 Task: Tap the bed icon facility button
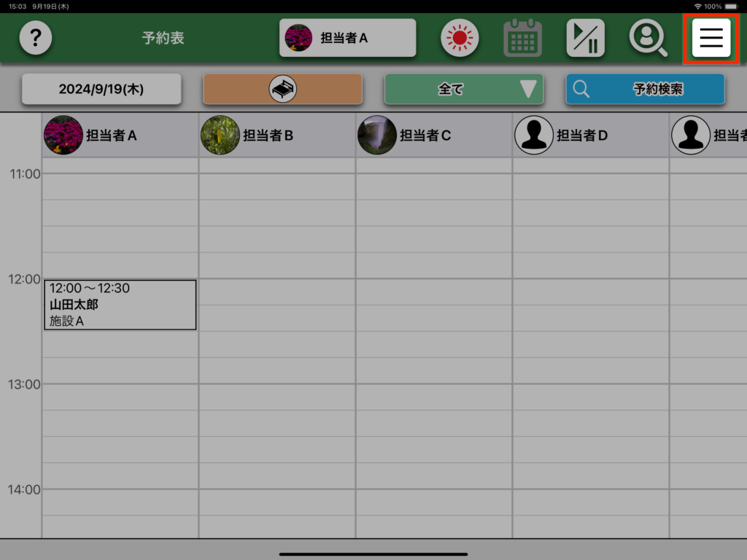[282, 89]
